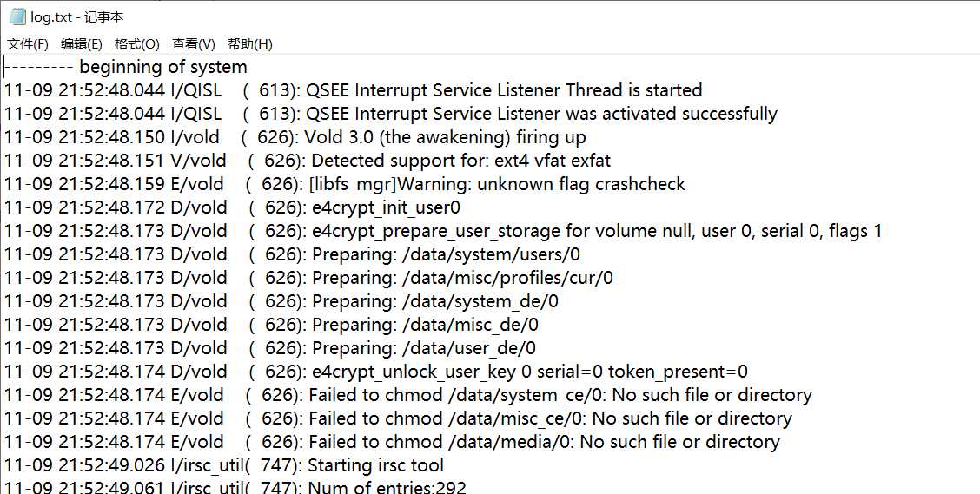Open the 帮助(H) menu
This screenshot has height=494, width=980.
click(250, 44)
